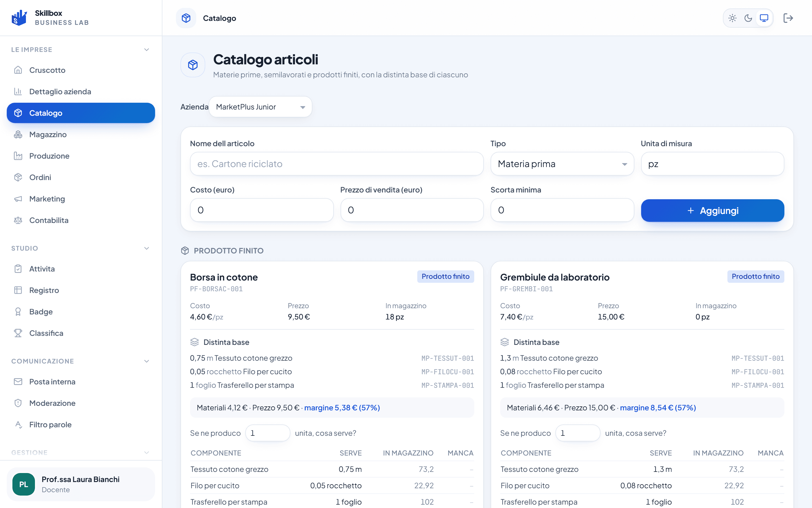Click the PL avatar
This screenshot has width=812, height=508.
coord(23,484)
